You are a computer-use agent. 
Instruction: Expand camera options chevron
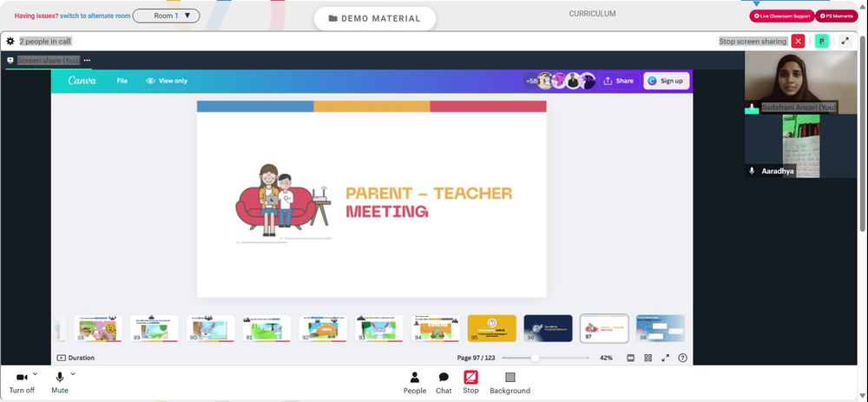[x=36, y=373]
